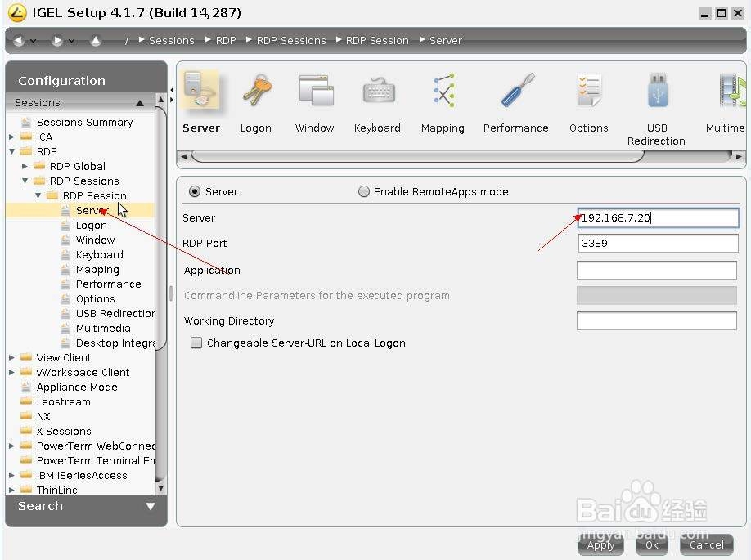
Task: Click the ICA folder icon
Action: 26,137
